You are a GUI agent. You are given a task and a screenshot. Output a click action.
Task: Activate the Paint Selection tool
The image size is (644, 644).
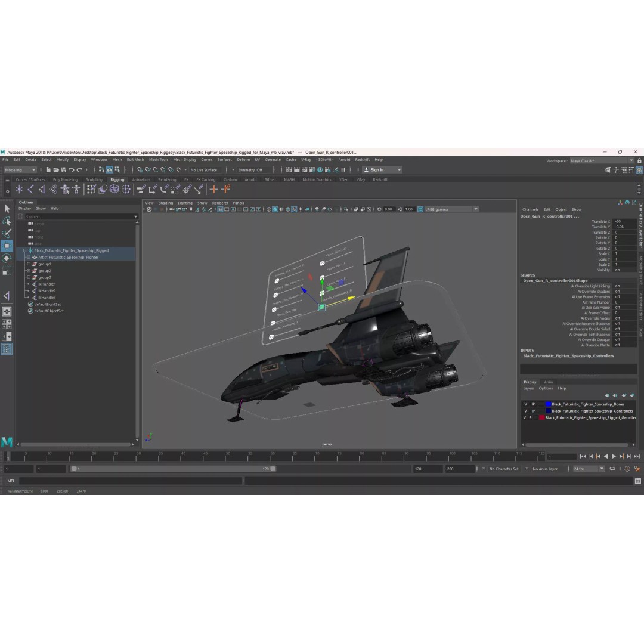[x=7, y=233]
